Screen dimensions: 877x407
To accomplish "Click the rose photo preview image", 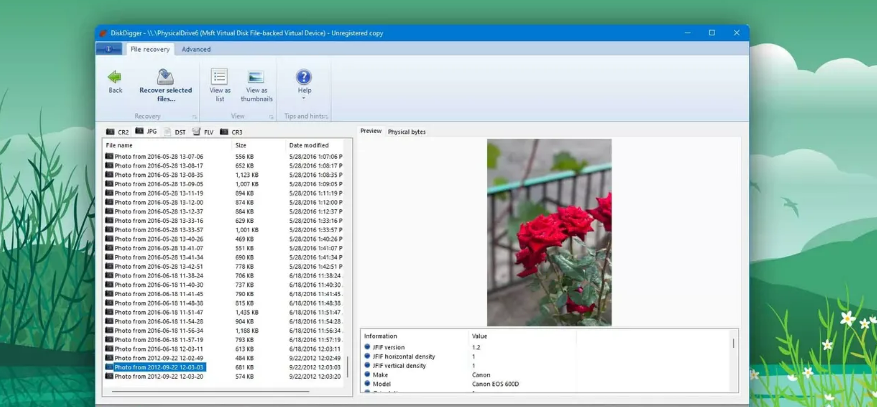I will [x=549, y=231].
